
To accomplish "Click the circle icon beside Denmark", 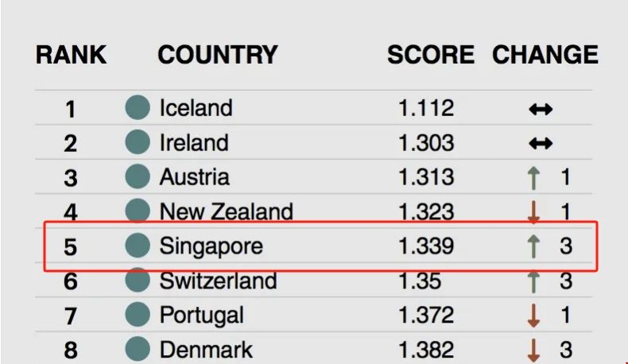I will click(x=138, y=349).
